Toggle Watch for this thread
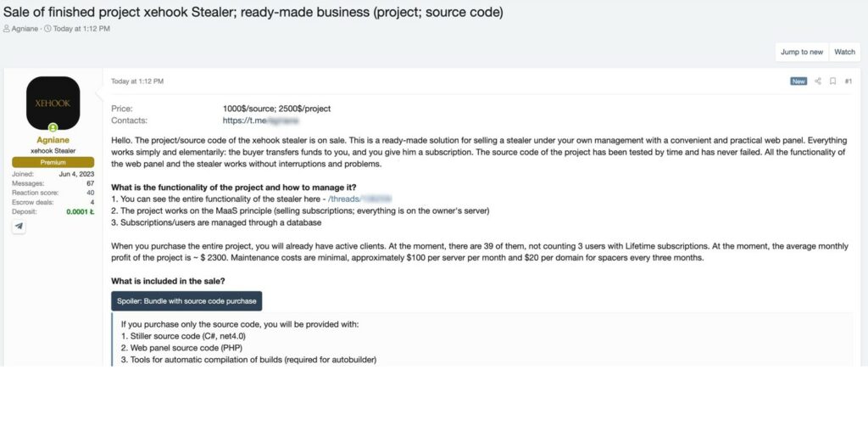The image size is (868, 426). click(844, 52)
